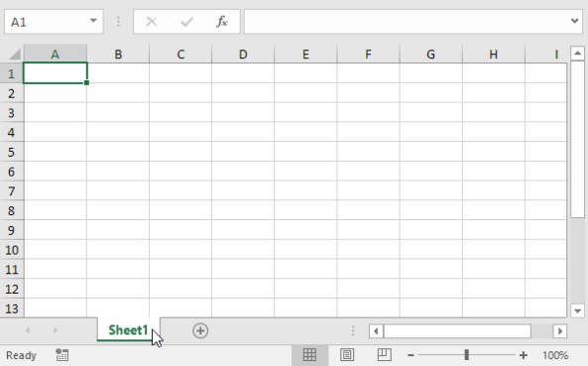Select column D header
The image size is (588, 366).
click(x=243, y=55)
